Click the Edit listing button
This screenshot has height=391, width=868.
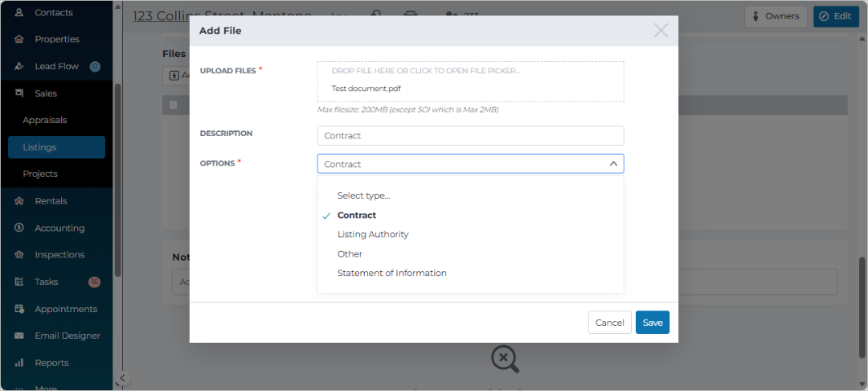click(x=836, y=16)
